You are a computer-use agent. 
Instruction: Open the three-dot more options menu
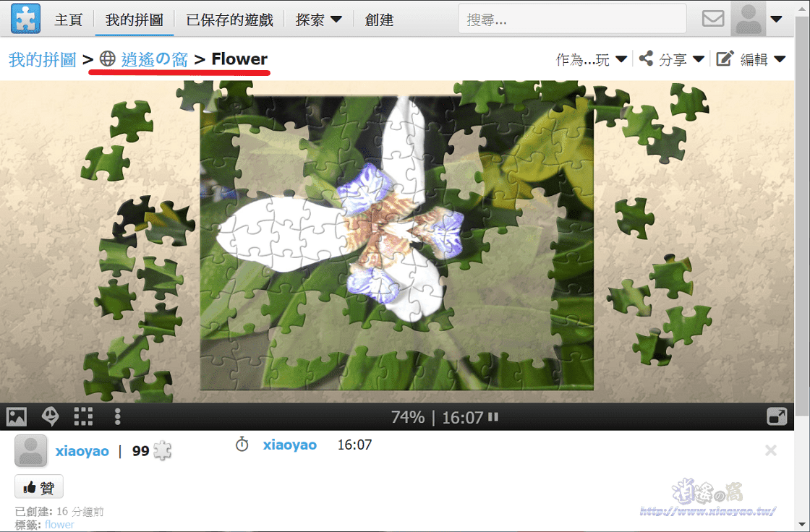pos(118,416)
